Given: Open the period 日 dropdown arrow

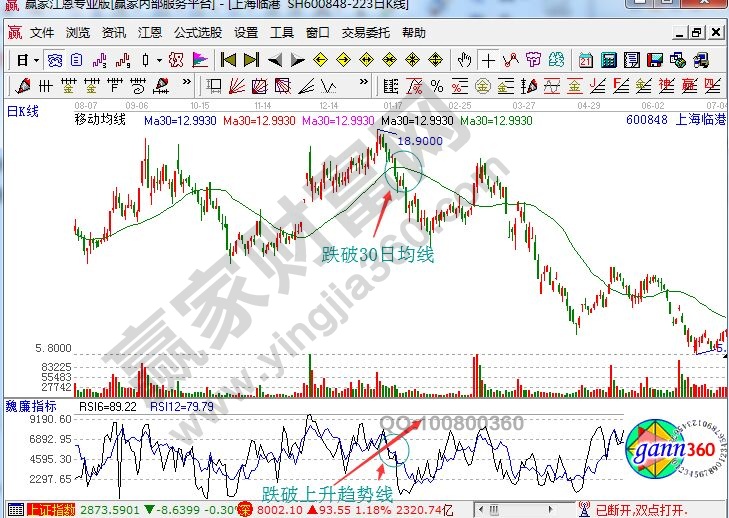Looking at the screenshot, I should coord(37,60).
